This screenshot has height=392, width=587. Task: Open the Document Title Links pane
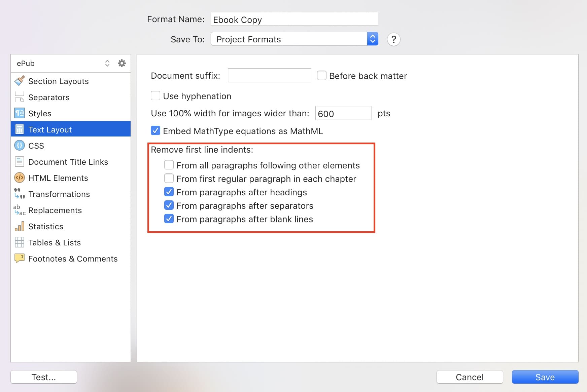pyautogui.click(x=68, y=162)
